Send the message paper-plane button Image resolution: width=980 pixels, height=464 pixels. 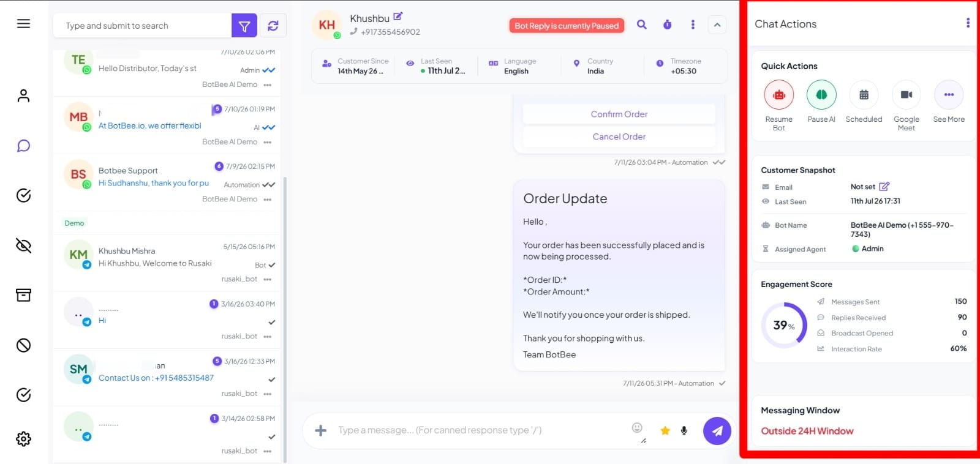717,431
